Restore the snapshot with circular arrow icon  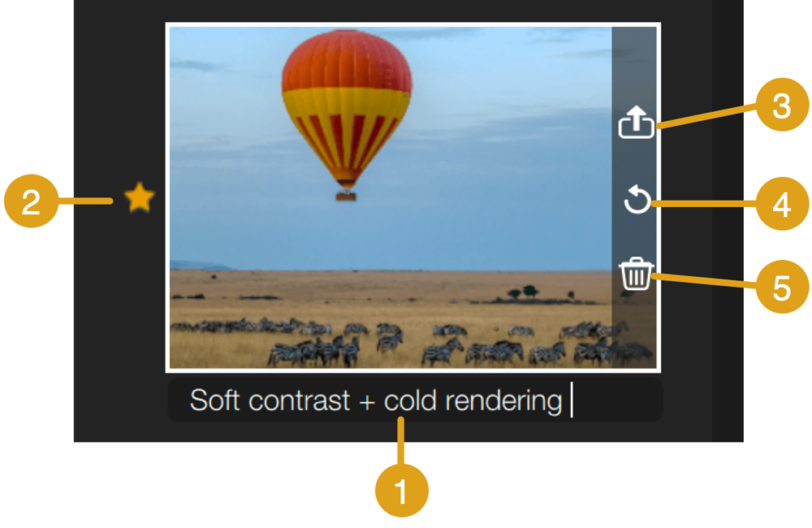[637, 199]
